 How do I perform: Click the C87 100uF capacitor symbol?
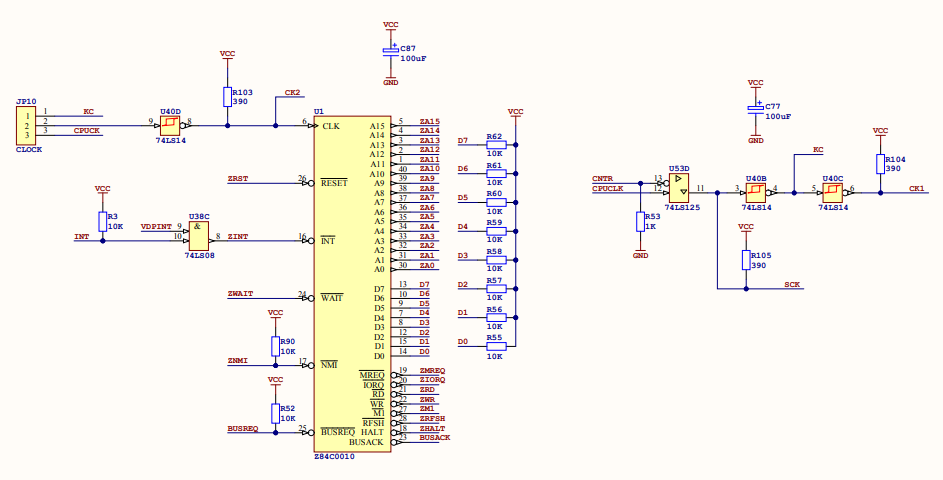tap(391, 53)
